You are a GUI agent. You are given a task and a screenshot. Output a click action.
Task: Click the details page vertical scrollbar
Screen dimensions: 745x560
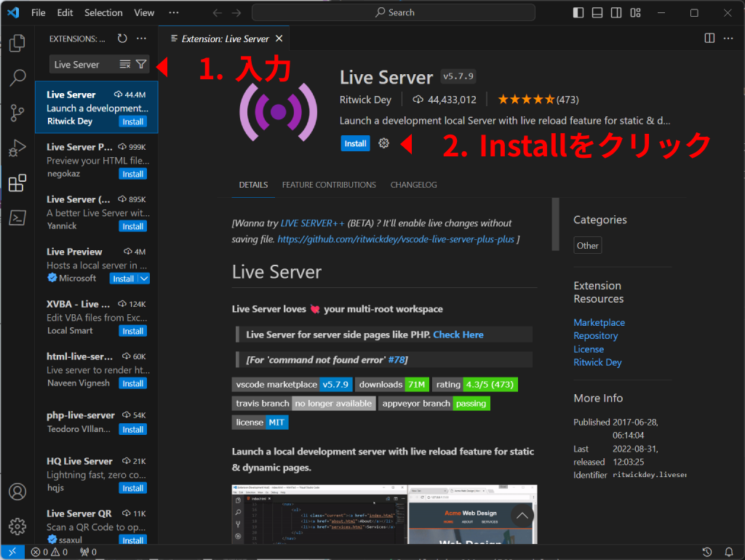click(555, 224)
